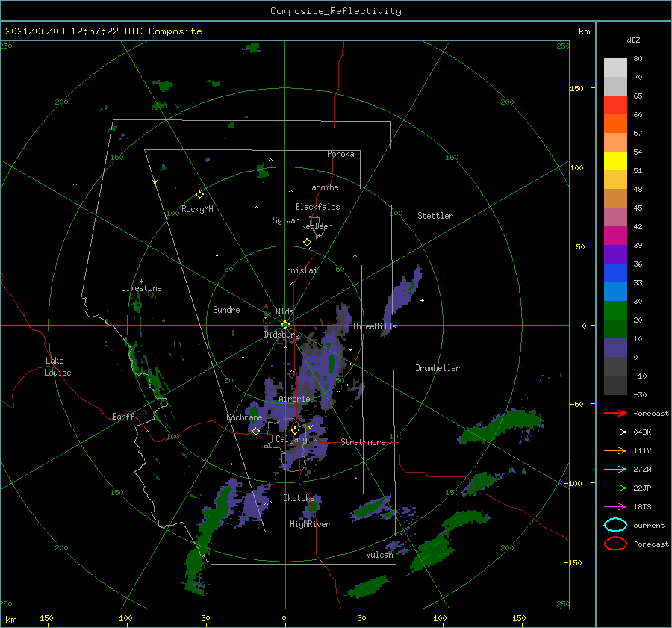Click the Innisfail town label
Screen dimensions: 672x628
pos(302,270)
